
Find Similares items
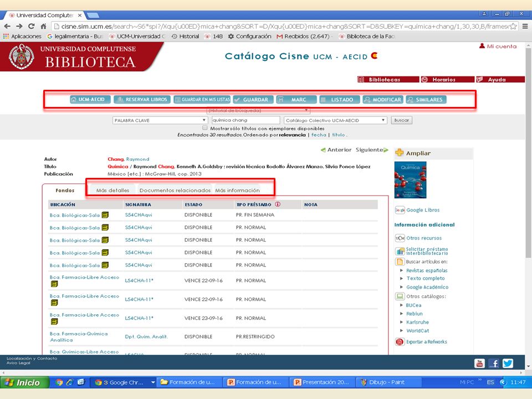(426, 99)
